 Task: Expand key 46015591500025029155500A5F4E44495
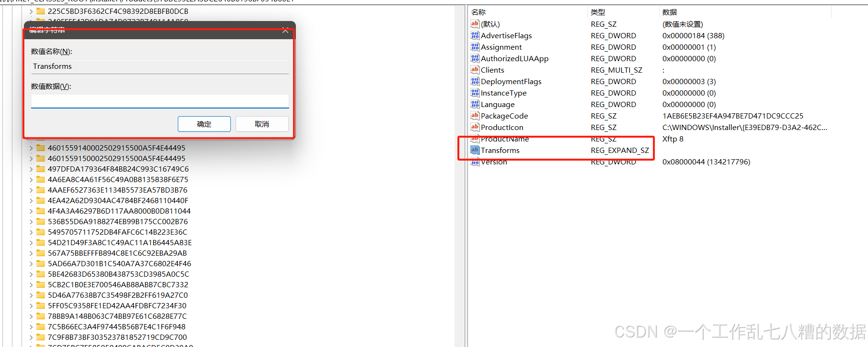tap(31, 158)
